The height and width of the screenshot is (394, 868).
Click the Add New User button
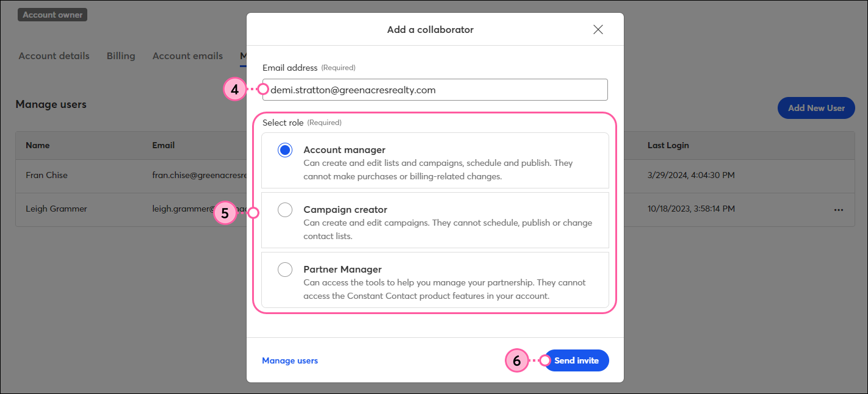click(x=816, y=108)
